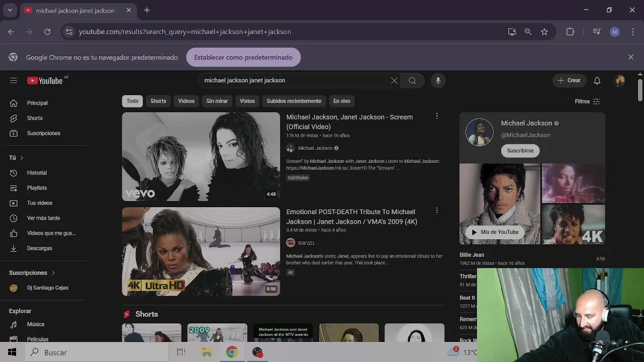Go to the YouTube logo home link

point(45,80)
